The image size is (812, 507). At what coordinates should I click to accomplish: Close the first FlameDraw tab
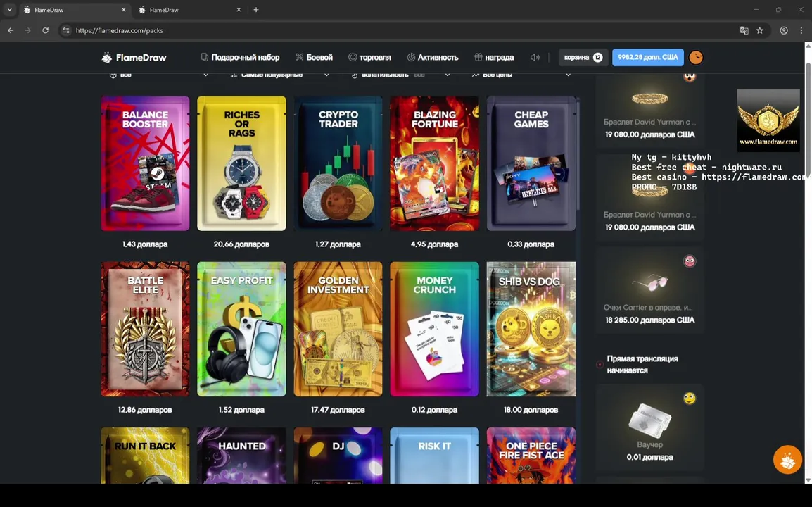(x=124, y=10)
